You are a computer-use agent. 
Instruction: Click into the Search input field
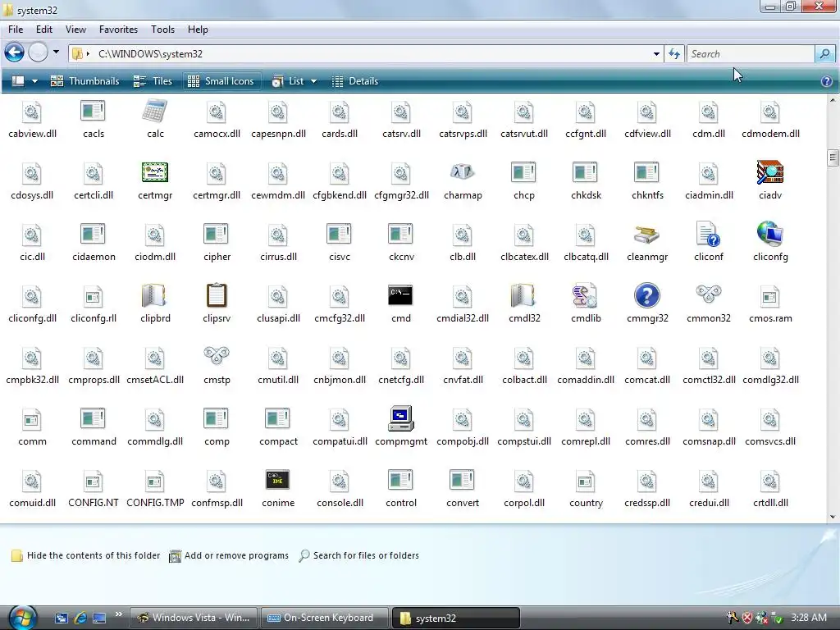[750, 53]
